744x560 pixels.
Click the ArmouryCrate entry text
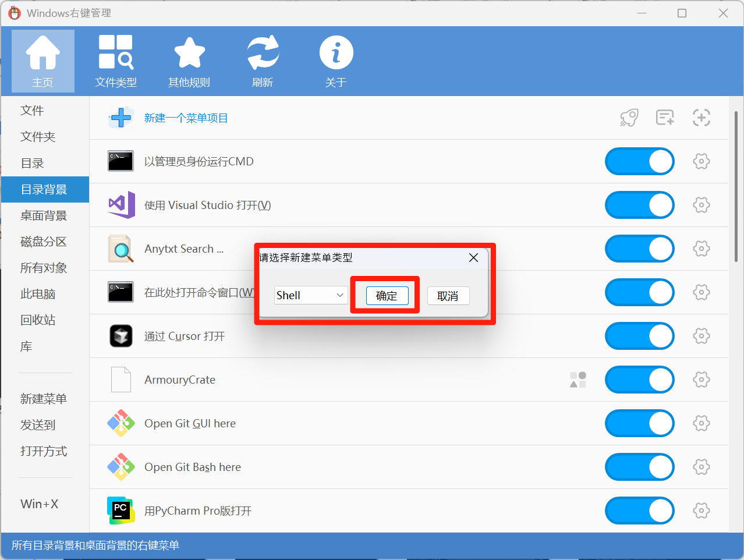click(180, 380)
